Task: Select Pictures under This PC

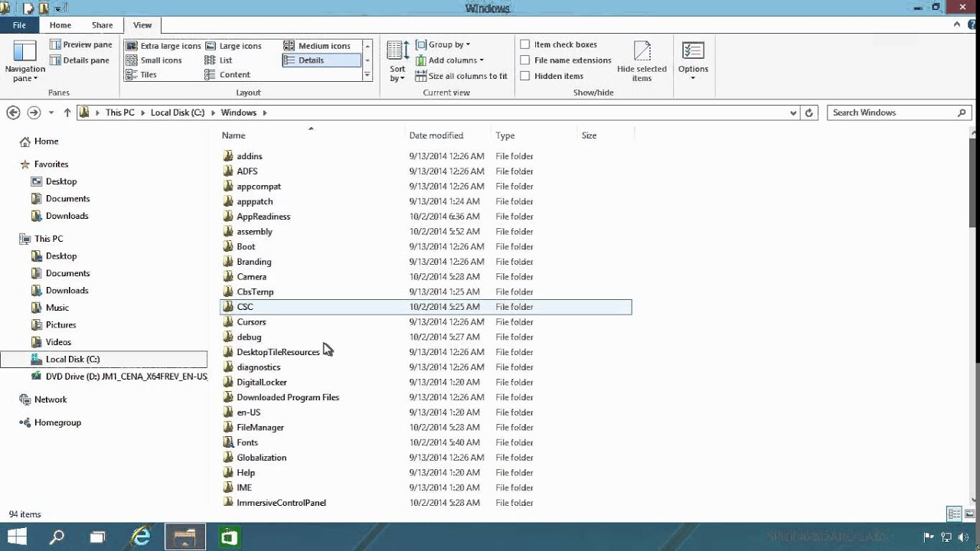Action: (60, 324)
